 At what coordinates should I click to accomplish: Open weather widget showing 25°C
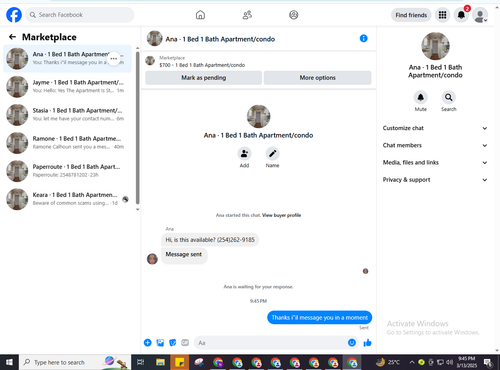(389, 362)
